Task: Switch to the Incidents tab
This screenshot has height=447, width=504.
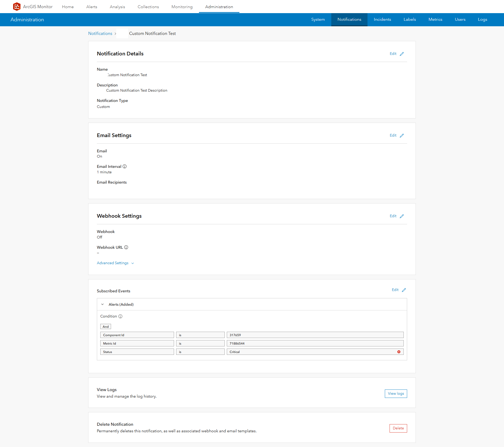Action: pyautogui.click(x=382, y=19)
